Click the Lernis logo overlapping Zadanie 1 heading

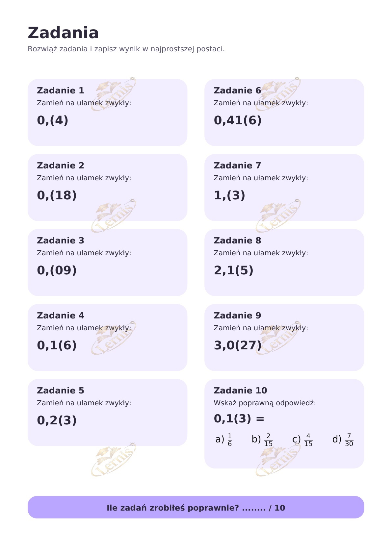click(x=114, y=94)
